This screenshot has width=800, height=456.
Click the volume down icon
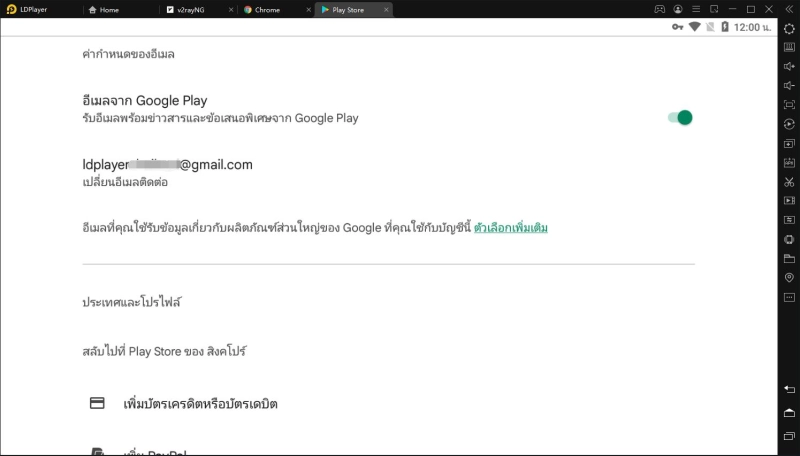pyautogui.click(x=789, y=85)
